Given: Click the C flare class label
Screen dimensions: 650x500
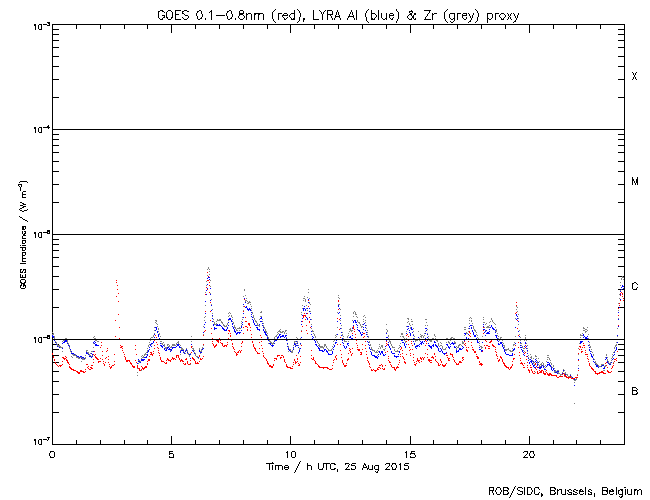Looking at the screenshot, I should coord(634,287).
